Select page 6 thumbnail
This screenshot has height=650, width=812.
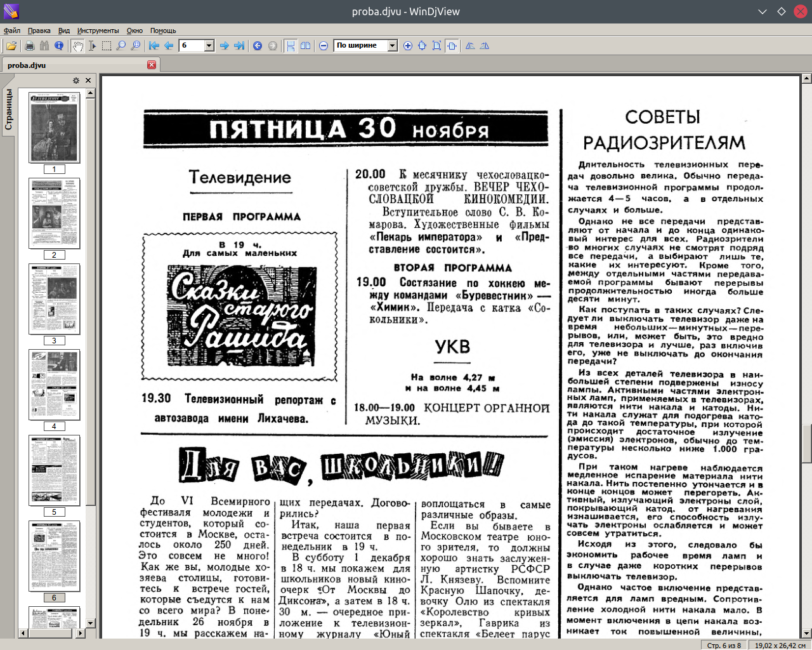click(54, 556)
